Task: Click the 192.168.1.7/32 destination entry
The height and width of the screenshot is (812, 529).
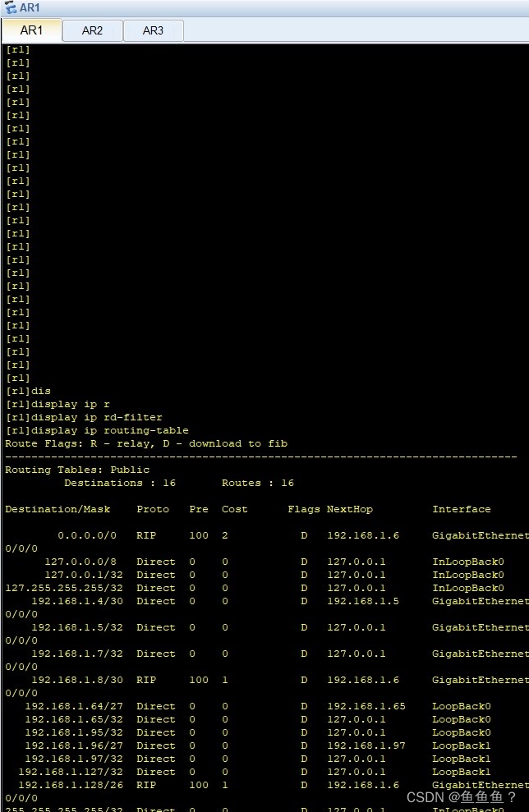Action: point(77,654)
